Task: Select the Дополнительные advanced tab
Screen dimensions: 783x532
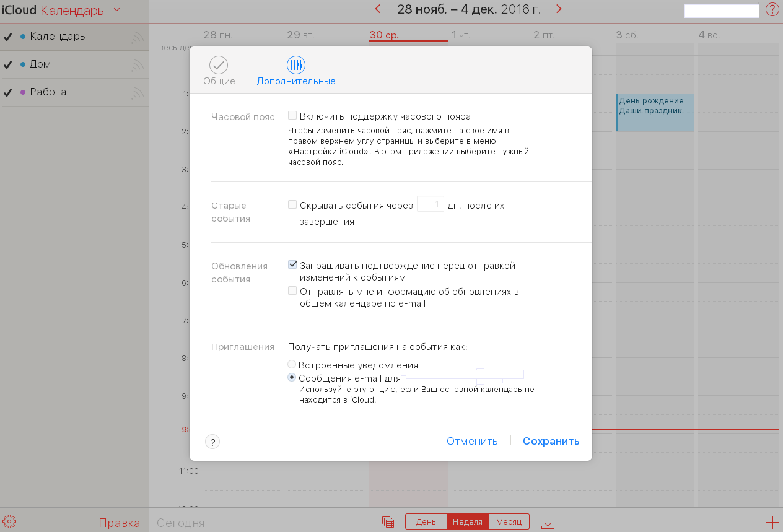Action: point(296,71)
